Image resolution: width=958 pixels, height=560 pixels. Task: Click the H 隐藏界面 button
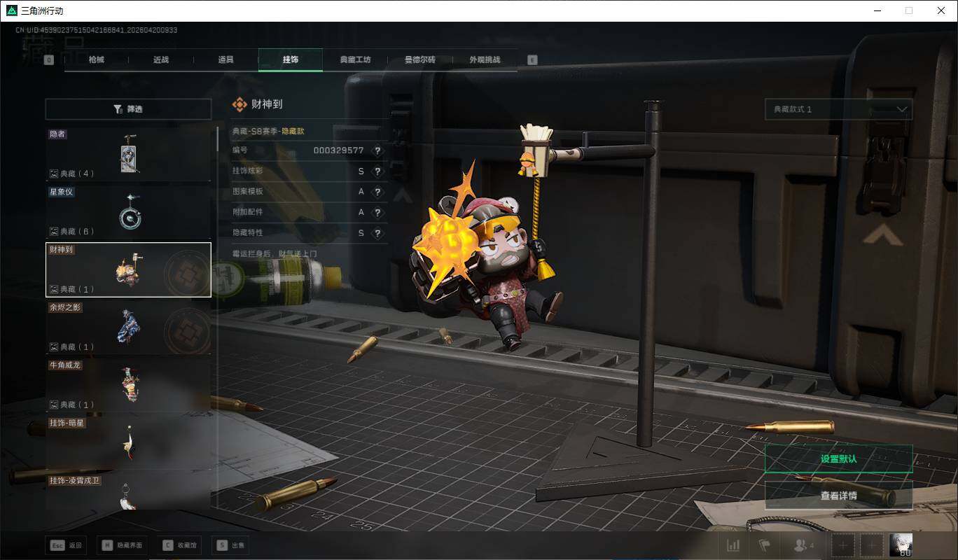point(123,545)
